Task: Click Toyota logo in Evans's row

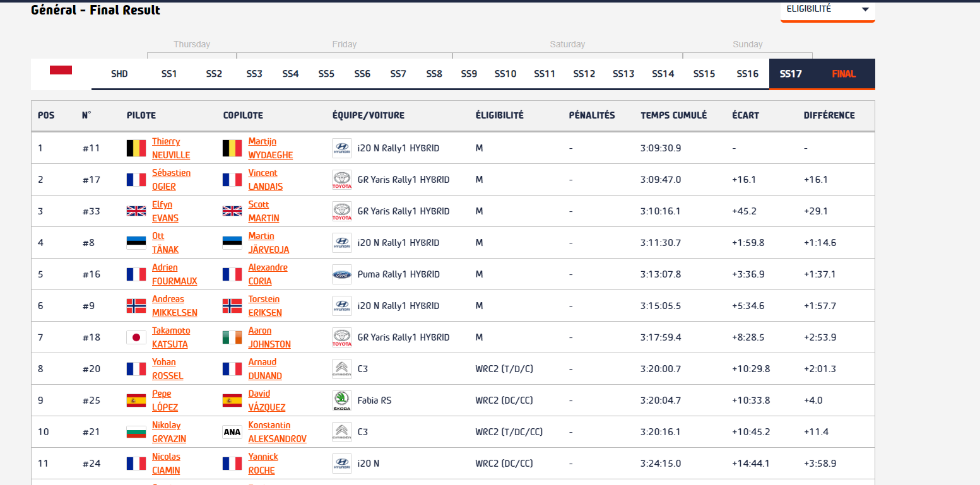Action: tap(342, 211)
